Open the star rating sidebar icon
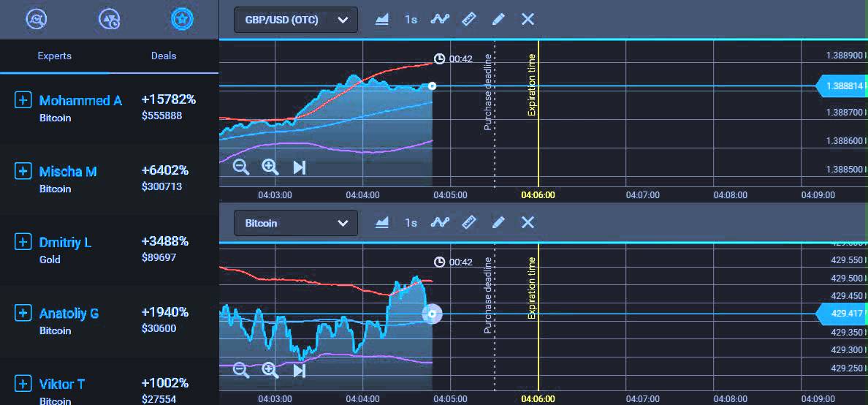The height and width of the screenshot is (405, 868). point(182,20)
